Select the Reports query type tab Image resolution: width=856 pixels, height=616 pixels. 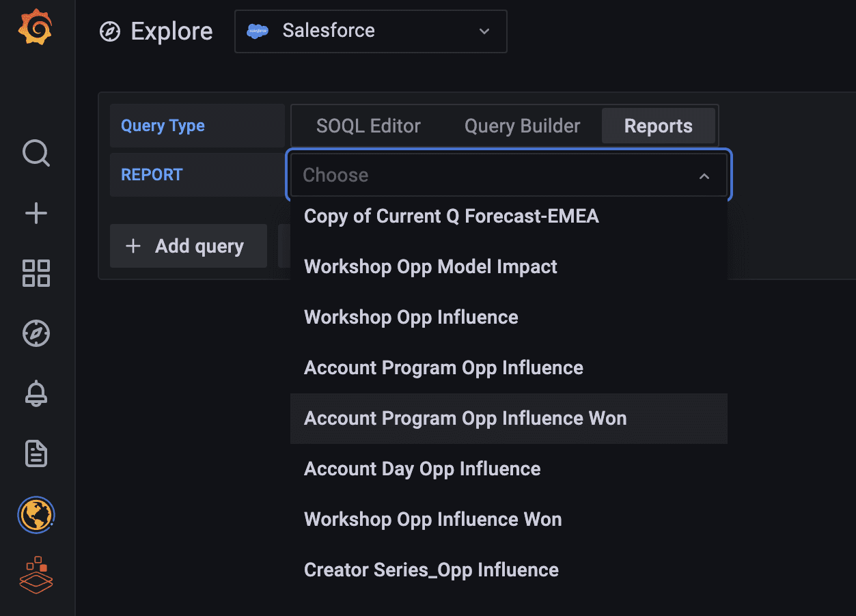[658, 126]
